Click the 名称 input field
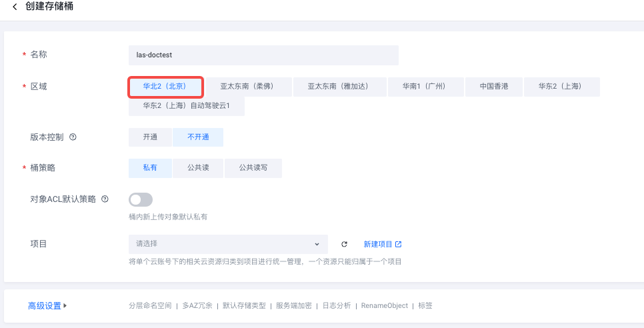This screenshot has width=644, height=328. coord(263,55)
